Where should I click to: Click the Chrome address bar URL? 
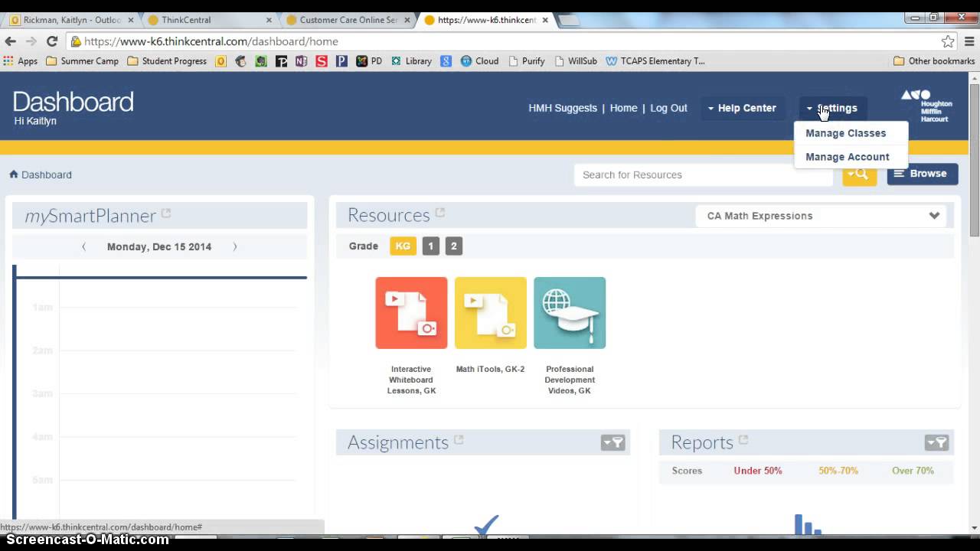click(x=211, y=41)
